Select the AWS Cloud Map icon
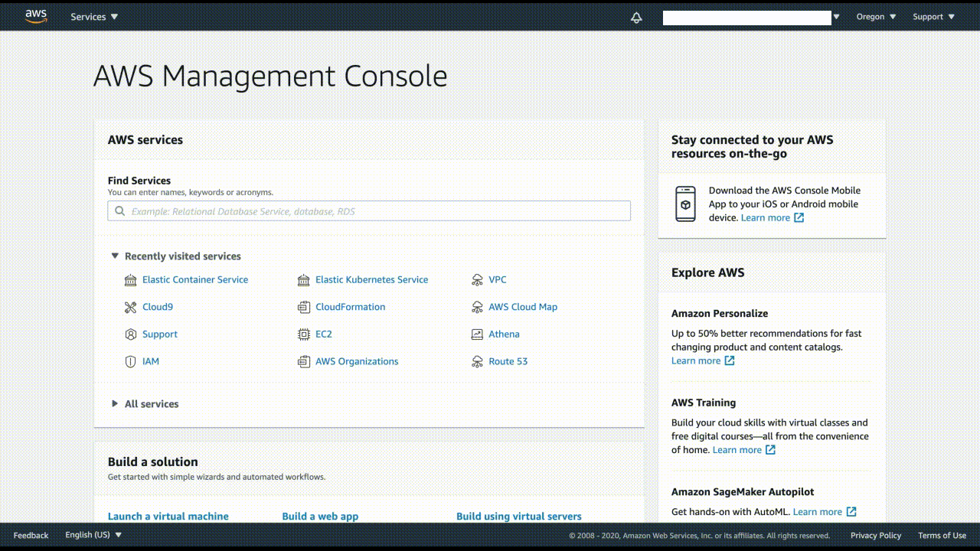 [477, 307]
